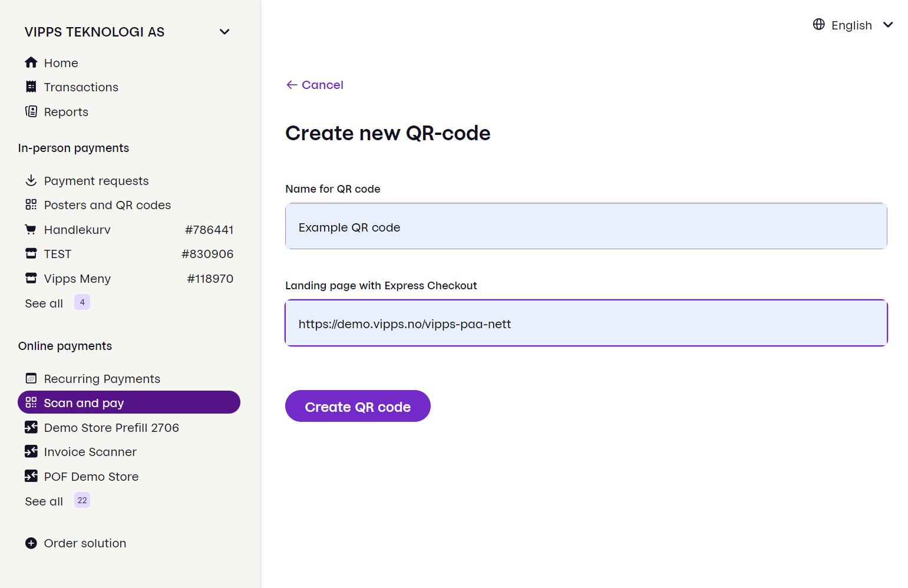
Task: See all in-person payments units
Action: pyautogui.click(x=44, y=303)
